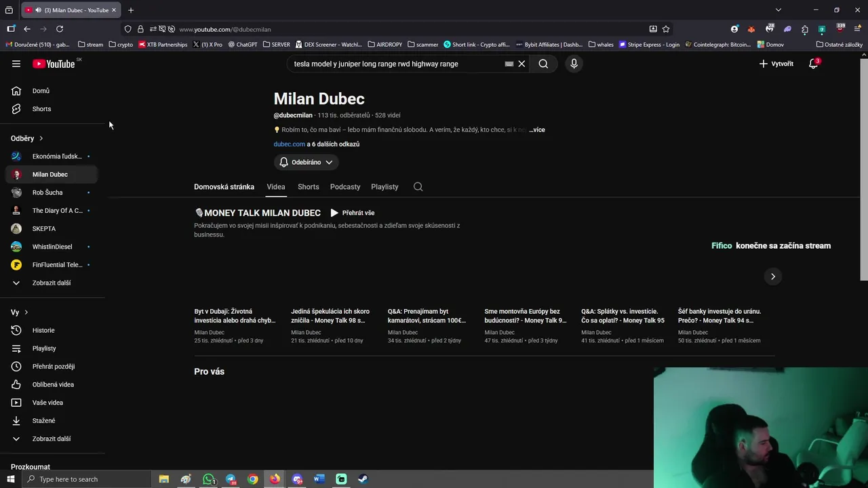This screenshot has height=488, width=868.
Task: Open Rob Šucha subscription
Action: (53, 192)
